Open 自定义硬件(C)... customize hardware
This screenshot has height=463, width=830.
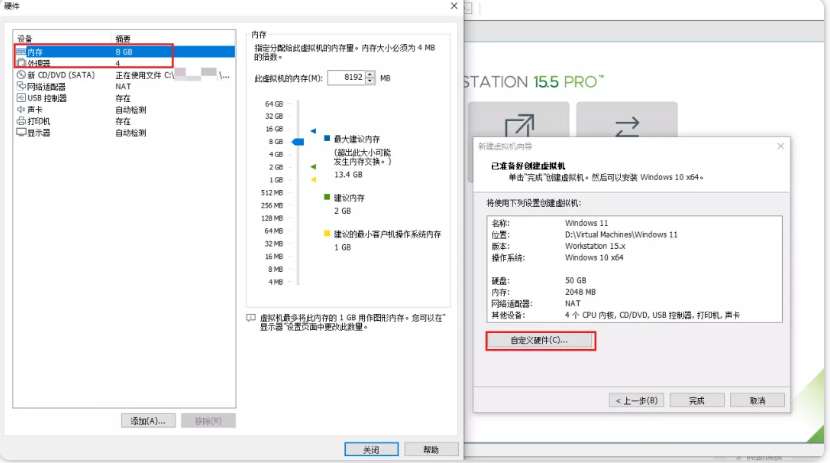(540, 341)
